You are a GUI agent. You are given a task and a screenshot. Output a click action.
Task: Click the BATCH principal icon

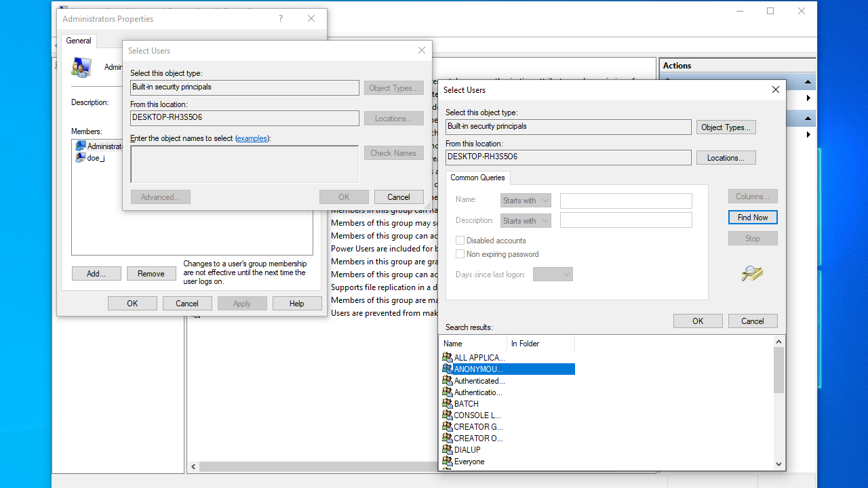point(447,403)
